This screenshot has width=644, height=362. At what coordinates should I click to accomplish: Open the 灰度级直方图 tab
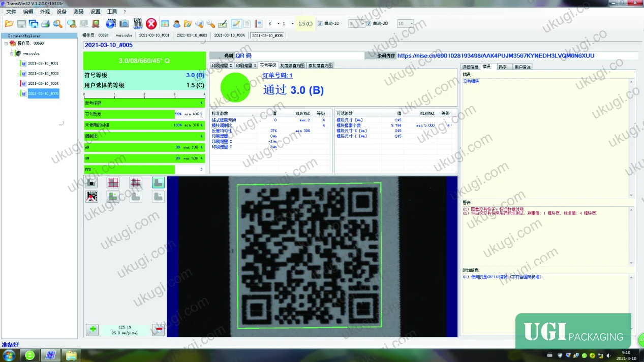[292, 65]
